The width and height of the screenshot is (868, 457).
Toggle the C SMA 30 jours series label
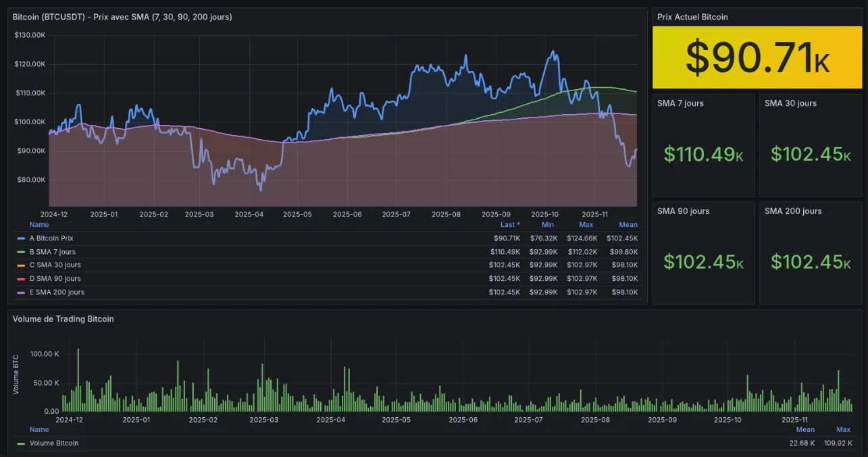pos(55,265)
